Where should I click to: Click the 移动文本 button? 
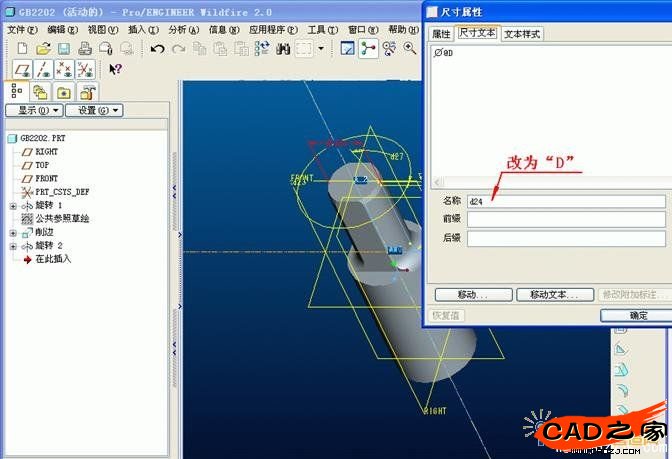point(555,295)
